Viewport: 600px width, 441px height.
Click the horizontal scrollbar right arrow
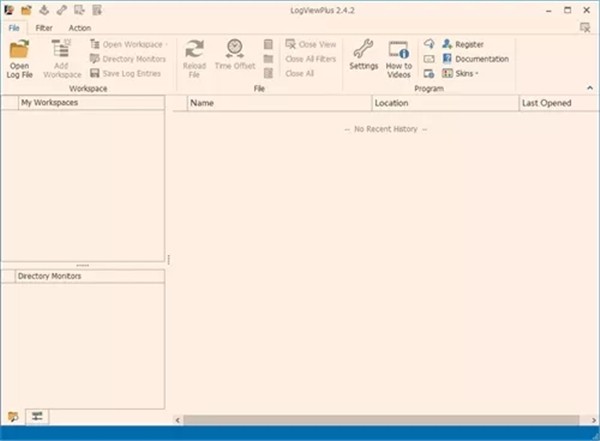(593, 420)
